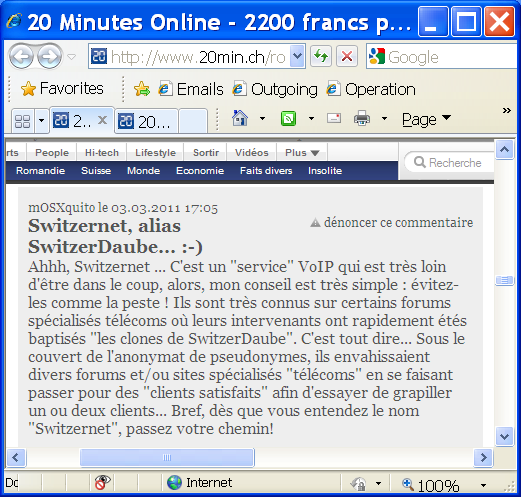This screenshot has width=521, height=497.
Task: Open recent pages dropdown beside Forward arrow
Action: 71,57
